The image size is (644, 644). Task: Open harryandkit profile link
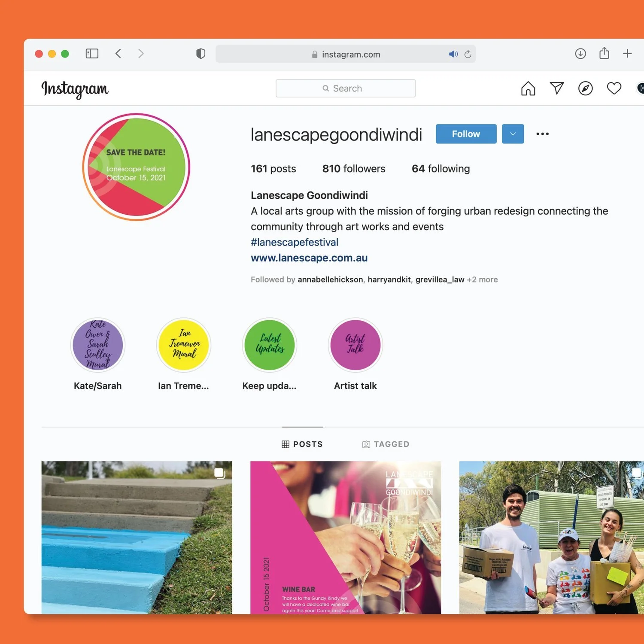click(389, 279)
